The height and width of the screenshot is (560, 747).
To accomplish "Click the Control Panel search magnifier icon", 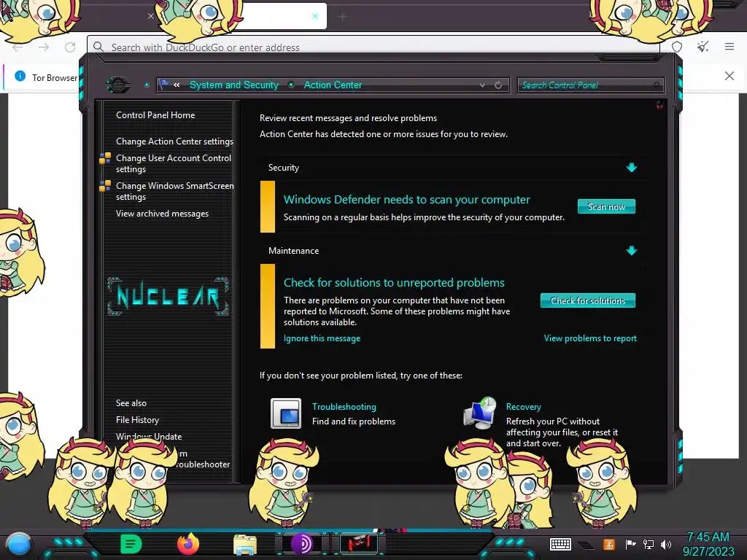I will pyautogui.click(x=657, y=85).
